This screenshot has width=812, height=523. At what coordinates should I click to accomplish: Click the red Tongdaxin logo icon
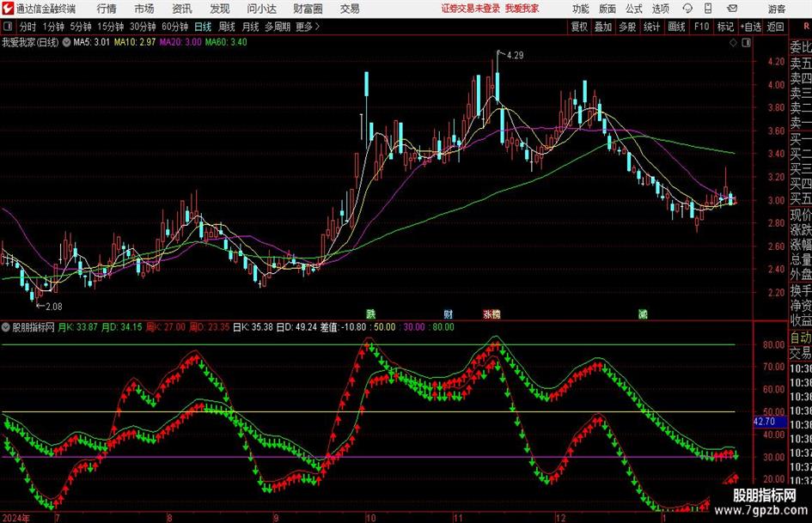click(8, 9)
